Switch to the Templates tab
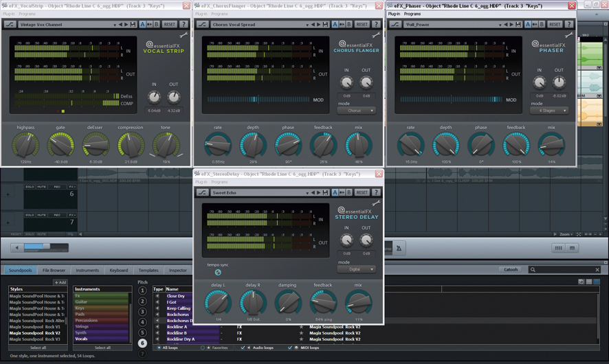 [x=148, y=270]
